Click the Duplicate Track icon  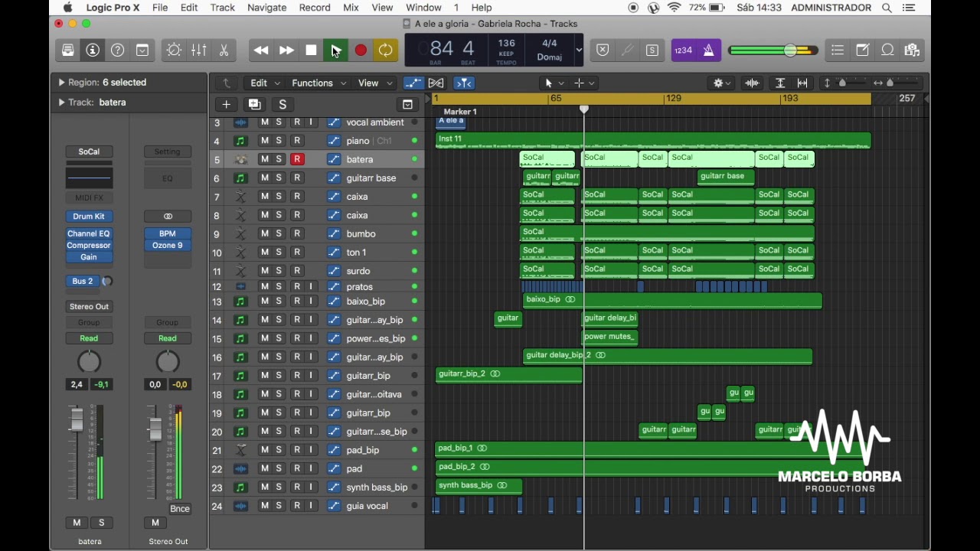click(x=254, y=105)
